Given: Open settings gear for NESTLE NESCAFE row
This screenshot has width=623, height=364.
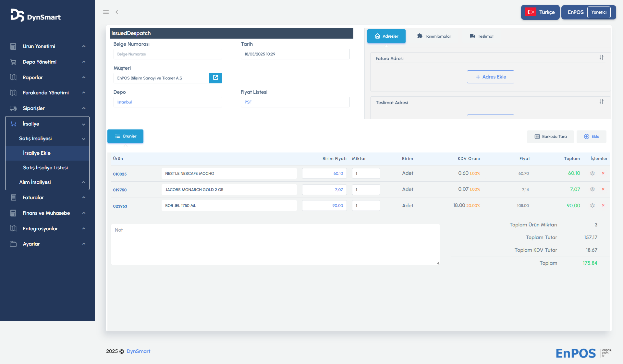Looking at the screenshot, I should pos(592,173).
